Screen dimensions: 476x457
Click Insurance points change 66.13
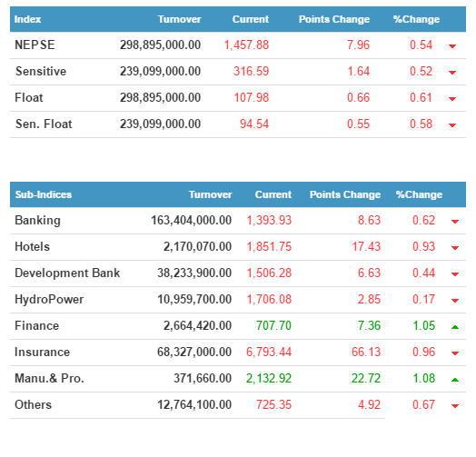[366, 352]
